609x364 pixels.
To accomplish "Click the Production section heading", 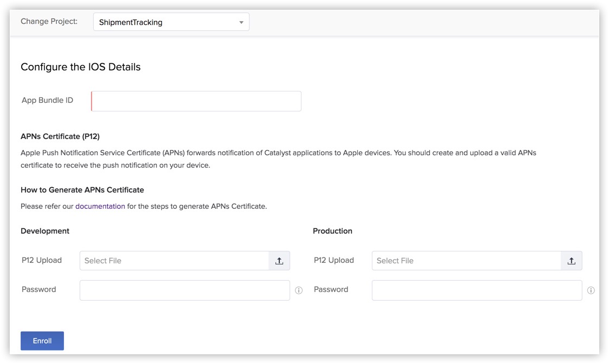I will [x=332, y=231].
